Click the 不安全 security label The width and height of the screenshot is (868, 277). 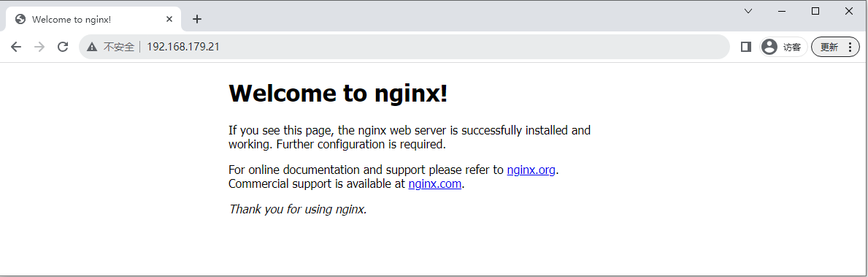pyautogui.click(x=119, y=47)
